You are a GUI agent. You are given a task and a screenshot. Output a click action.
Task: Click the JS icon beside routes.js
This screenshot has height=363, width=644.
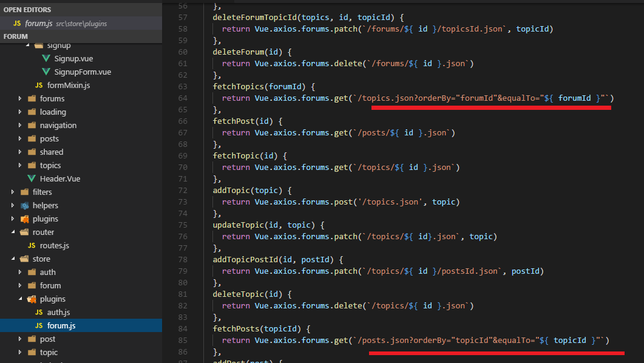[32, 246]
